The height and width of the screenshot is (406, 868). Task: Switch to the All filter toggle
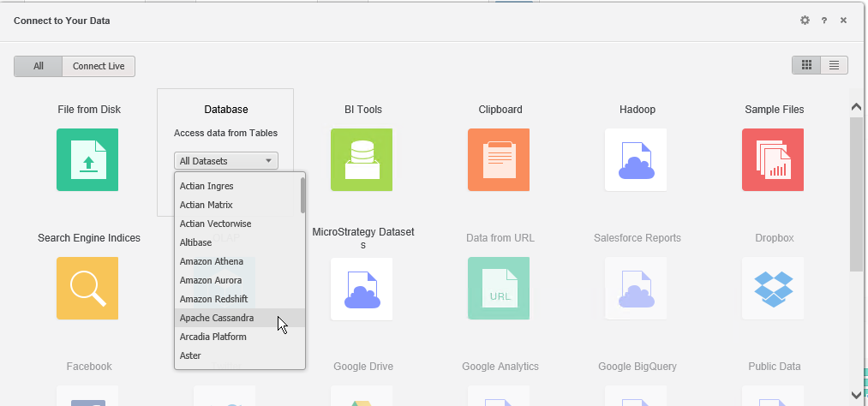pos(39,66)
